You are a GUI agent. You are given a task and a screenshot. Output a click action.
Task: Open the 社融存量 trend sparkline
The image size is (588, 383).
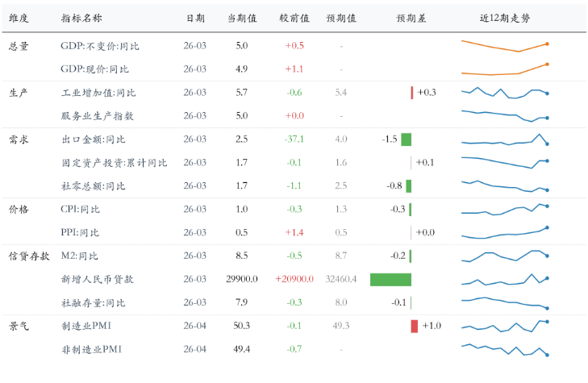(x=505, y=303)
